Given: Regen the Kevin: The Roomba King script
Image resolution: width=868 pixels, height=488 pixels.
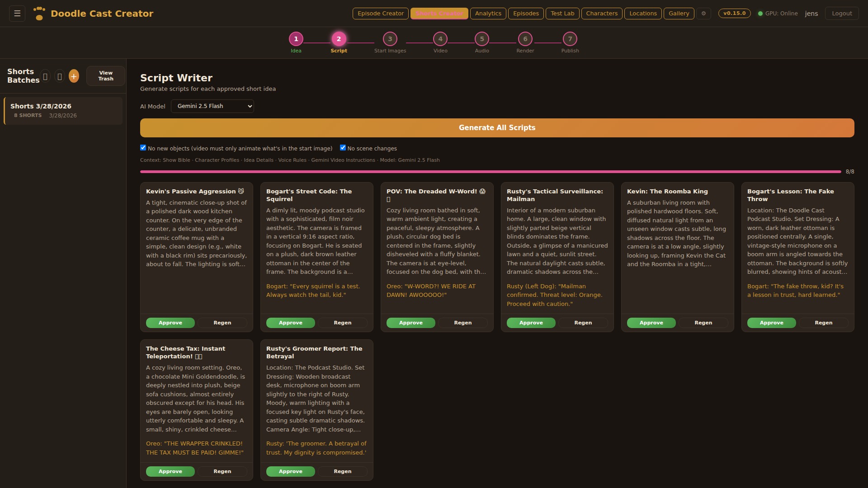Looking at the screenshot, I should [x=703, y=323].
